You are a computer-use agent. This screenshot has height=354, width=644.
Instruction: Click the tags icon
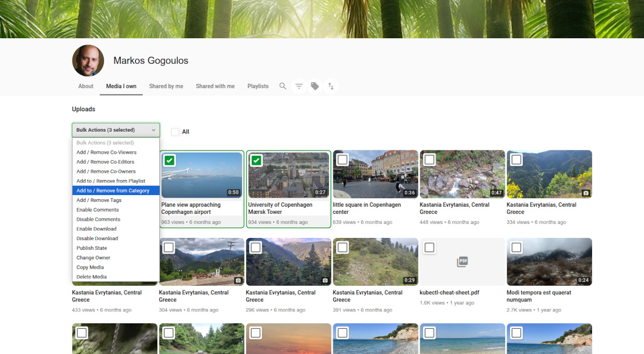coord(315,86)
